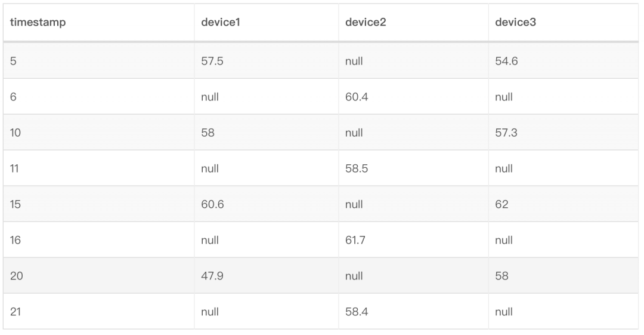Click the device2 column header
This screenshot has height=335, width=644.
[362, 23]
